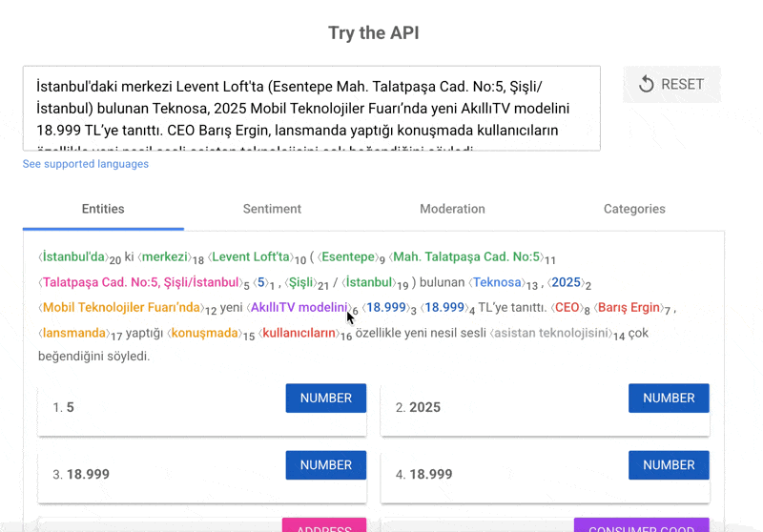Click the purple CONSUMER GOOD badge
Screen dimensions: 763x532
pos(641,525)
